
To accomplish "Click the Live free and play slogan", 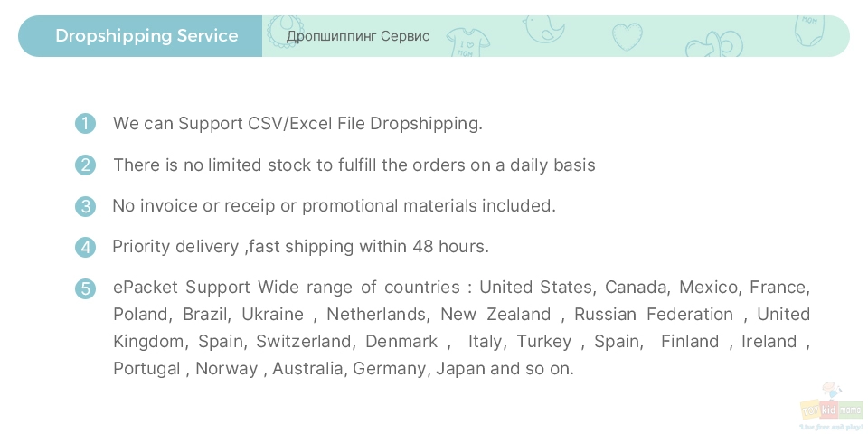I will pyautogui.click(x=832, y=427).
